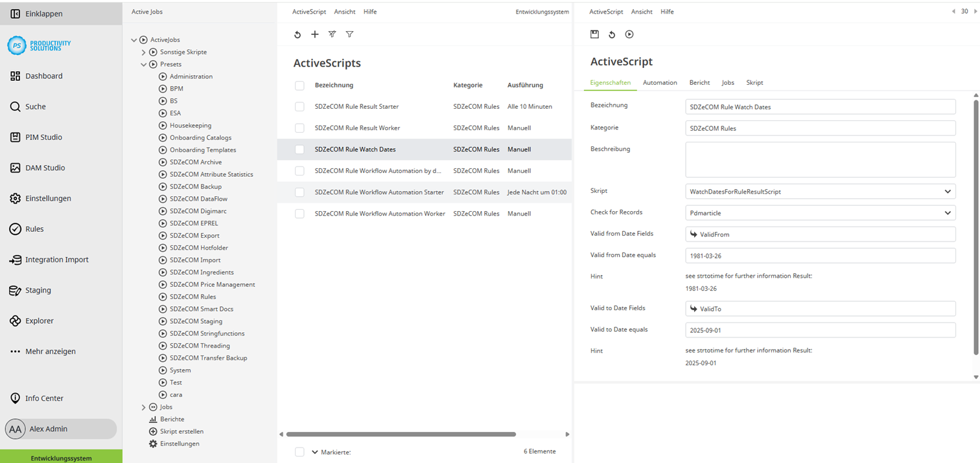Viewport: 980px width, 463px height.
Task: Expand the Jobs node in the tree
Action: click(143, 407)
